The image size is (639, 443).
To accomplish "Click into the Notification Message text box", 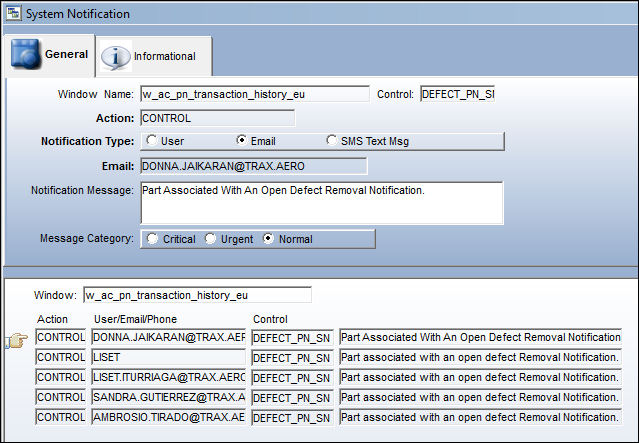I will (x=322, y=203).
